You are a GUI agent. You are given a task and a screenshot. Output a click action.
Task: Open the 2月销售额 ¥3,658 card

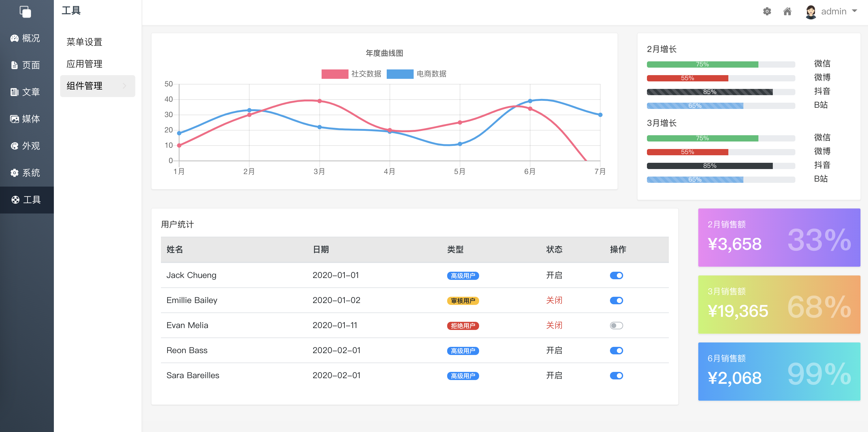click(779, 238)
